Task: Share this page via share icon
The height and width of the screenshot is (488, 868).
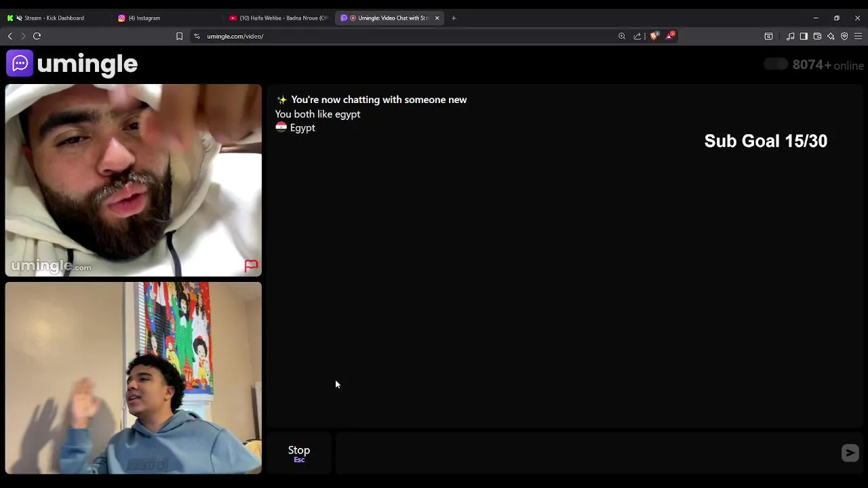Action: coord(637,36)
